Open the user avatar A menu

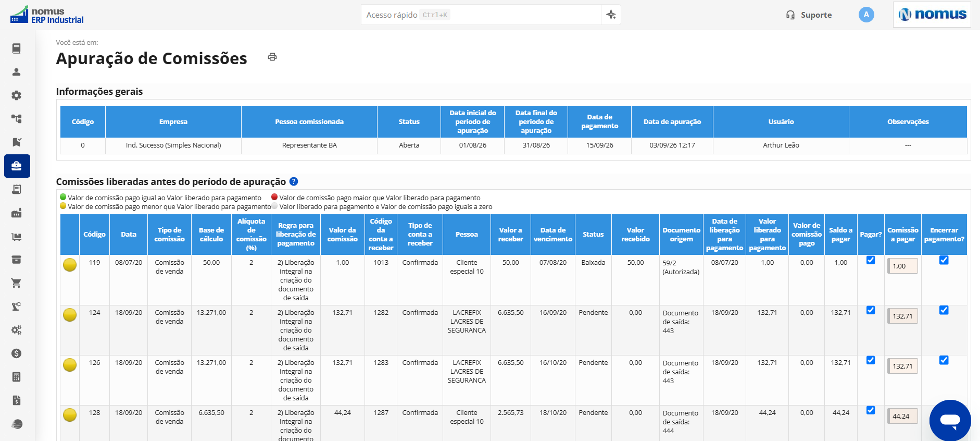[x=866, y=15]
